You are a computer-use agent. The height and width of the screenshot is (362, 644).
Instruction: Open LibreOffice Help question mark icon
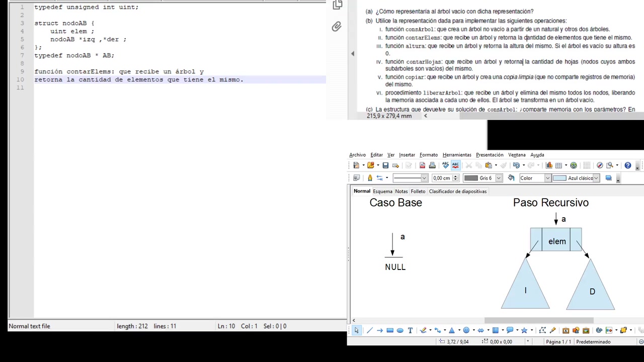point(628,165)
